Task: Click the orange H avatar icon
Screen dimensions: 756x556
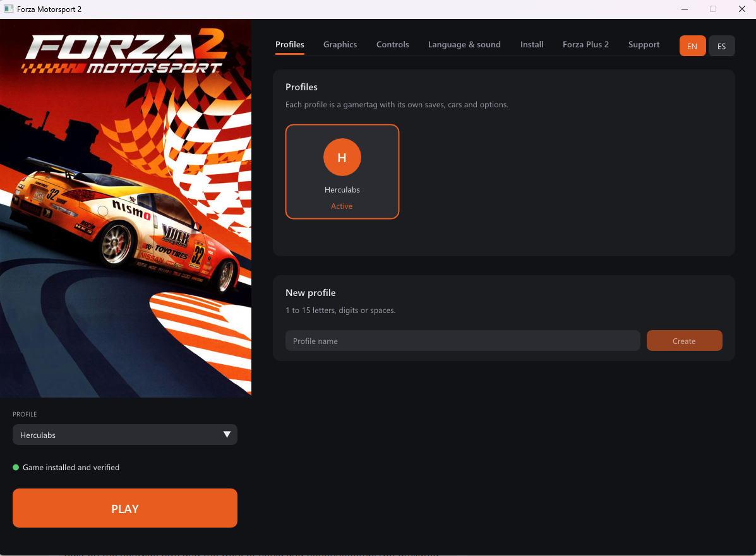Action: 342,157
